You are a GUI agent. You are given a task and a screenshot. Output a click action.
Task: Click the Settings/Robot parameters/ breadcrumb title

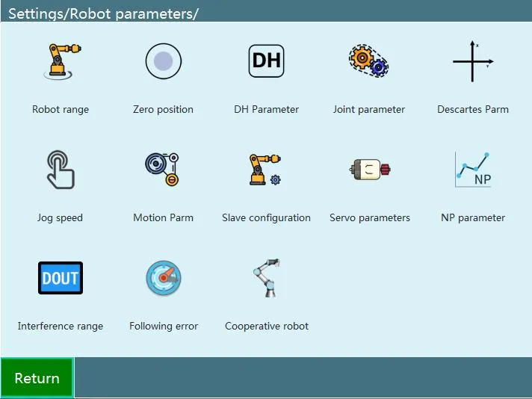click(103, 14)
